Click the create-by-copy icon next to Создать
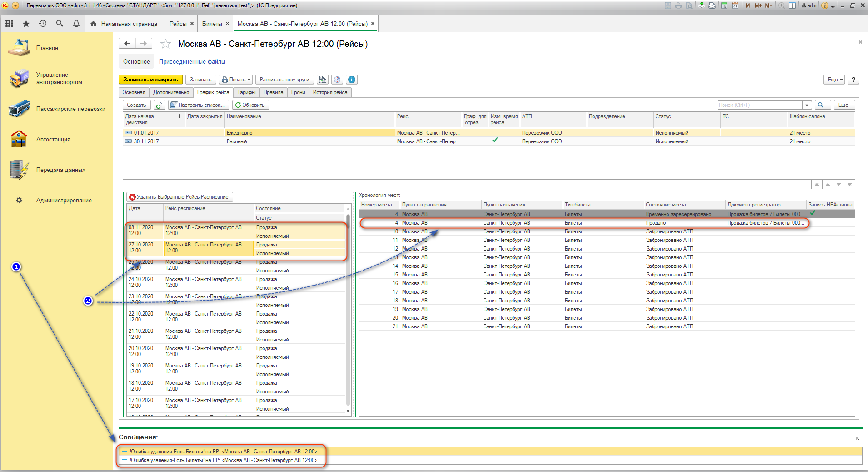868x472 pixels. pyautogui.click(x=159, y=105)
